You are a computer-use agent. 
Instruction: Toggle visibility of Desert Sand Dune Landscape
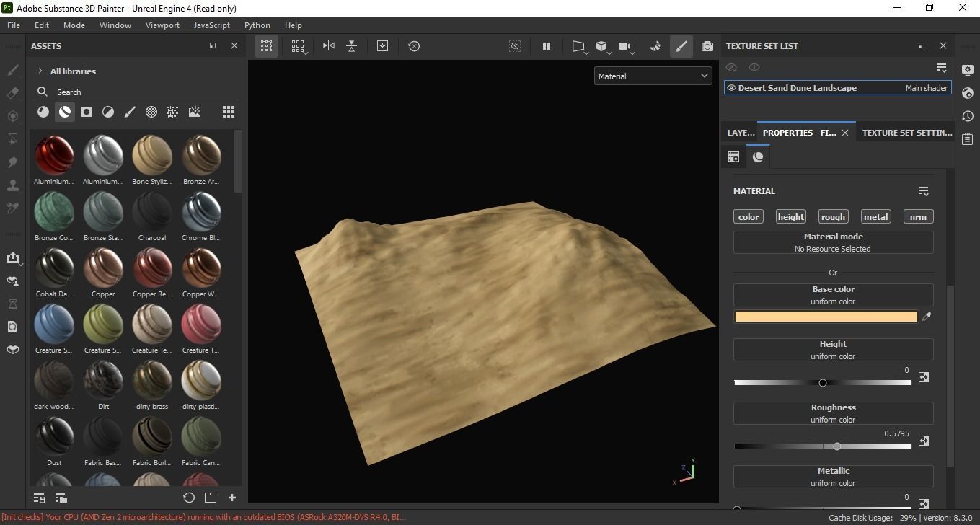731,88
